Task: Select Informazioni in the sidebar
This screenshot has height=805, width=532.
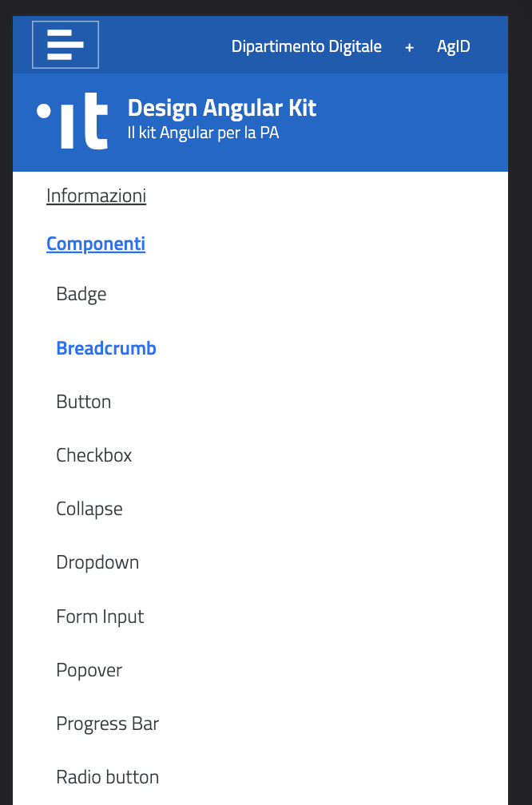Action: (96, 195)
